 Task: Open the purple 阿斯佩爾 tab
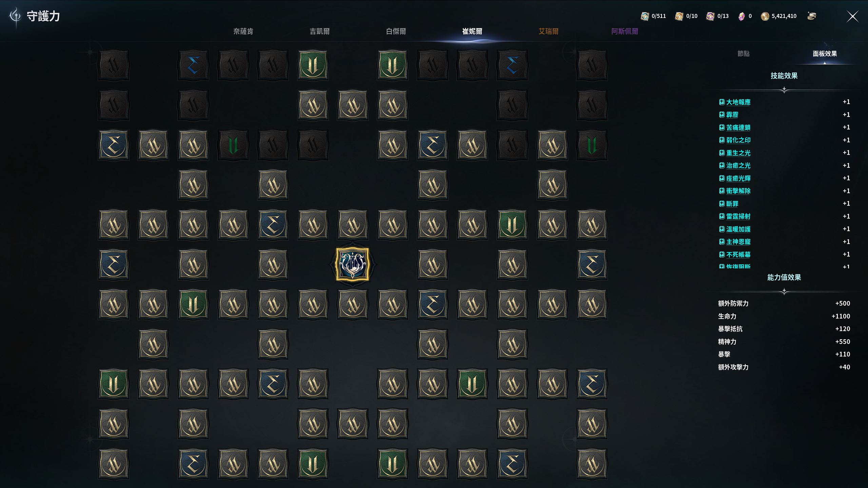pyautogui.click(x=625, y=32)
